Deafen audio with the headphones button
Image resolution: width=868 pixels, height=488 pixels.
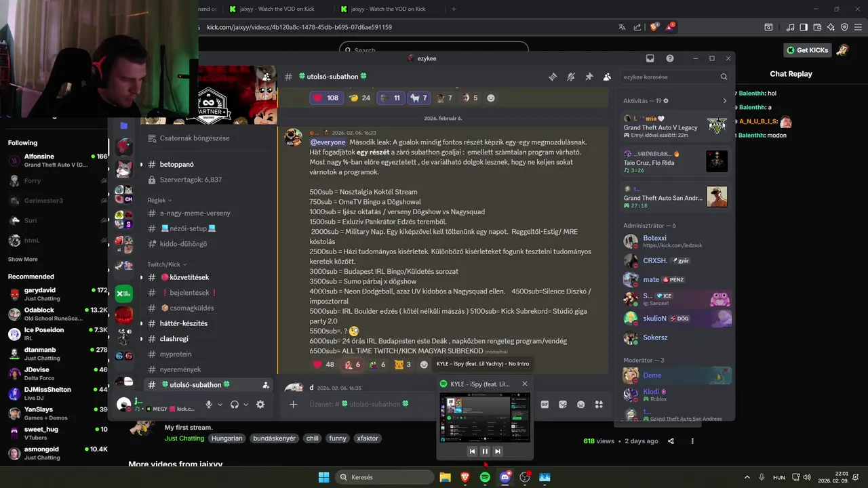point(235,405)
